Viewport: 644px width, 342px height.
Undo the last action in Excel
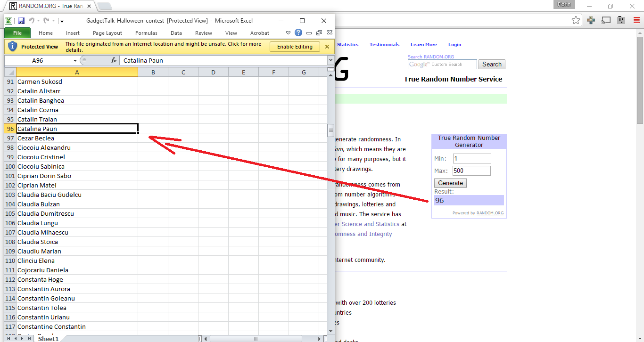tap(31, 21)
